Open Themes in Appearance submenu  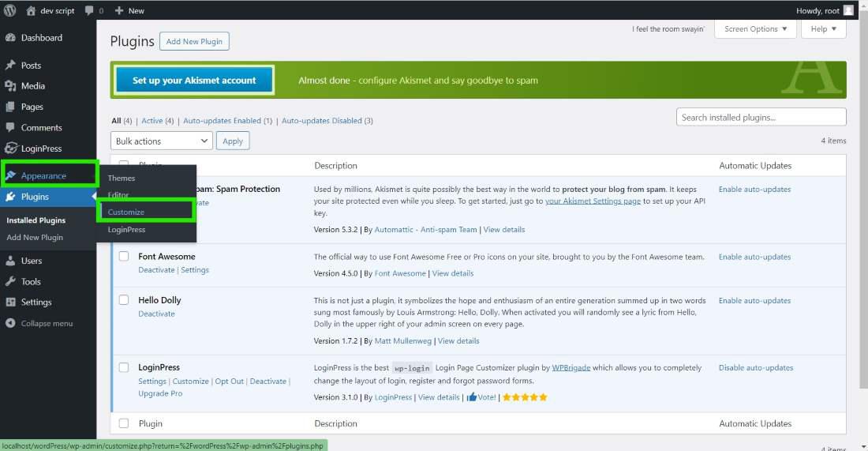coord(122,178)
